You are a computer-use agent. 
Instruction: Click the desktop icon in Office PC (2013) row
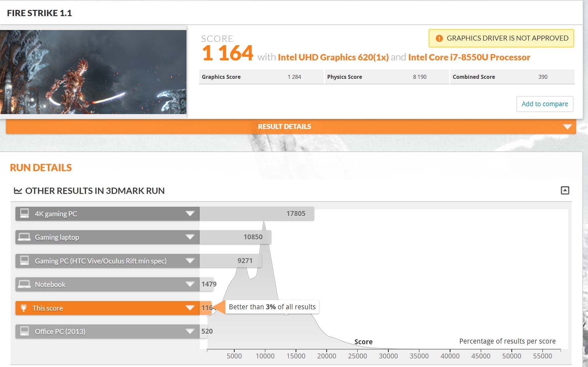coord(24,331)
